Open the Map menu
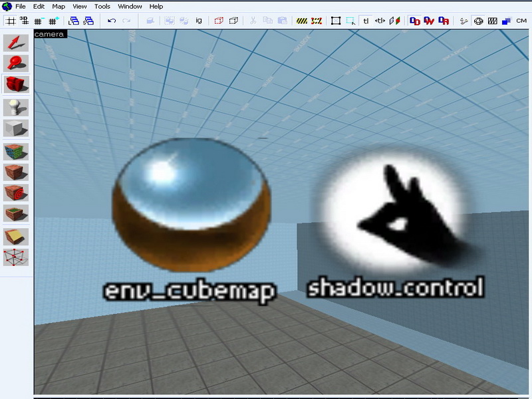 (59, 6)
